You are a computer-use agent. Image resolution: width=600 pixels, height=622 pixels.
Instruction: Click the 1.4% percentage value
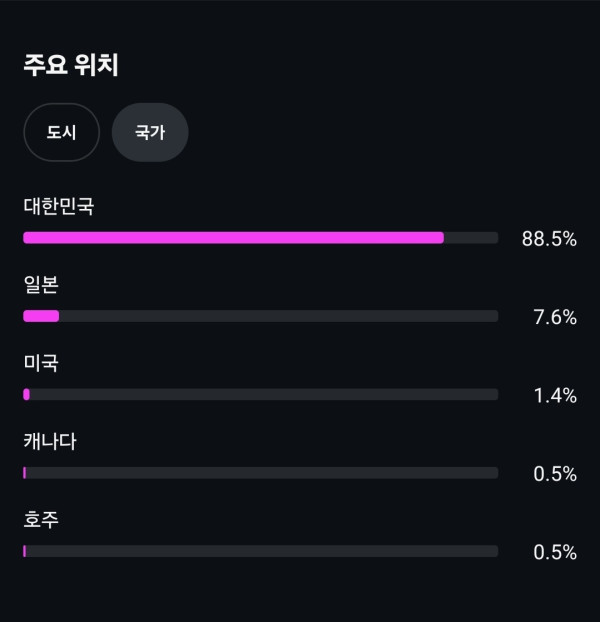point(555,396)
